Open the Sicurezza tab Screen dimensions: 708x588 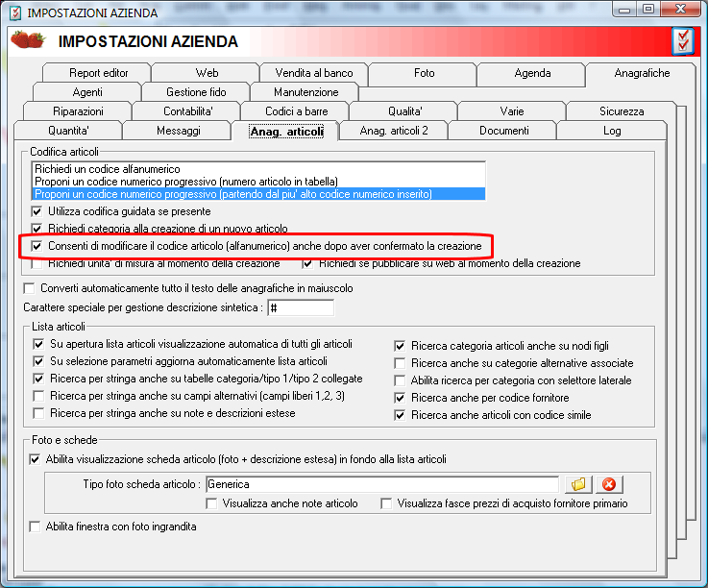coord(622,111)
